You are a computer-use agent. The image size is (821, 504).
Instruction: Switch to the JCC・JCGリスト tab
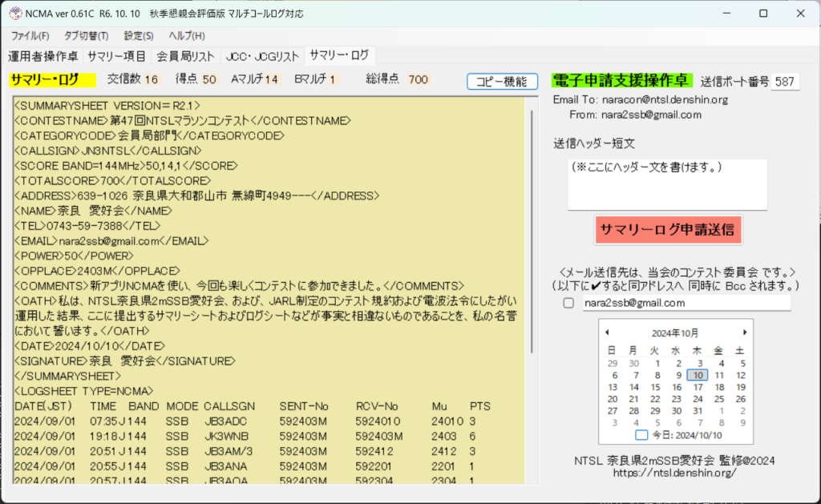coord(262,56)
